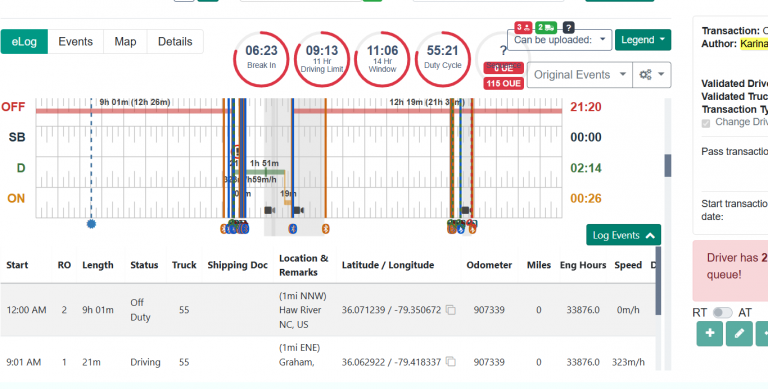
Task: Click the green plus add button
Action: click(710, 333)
